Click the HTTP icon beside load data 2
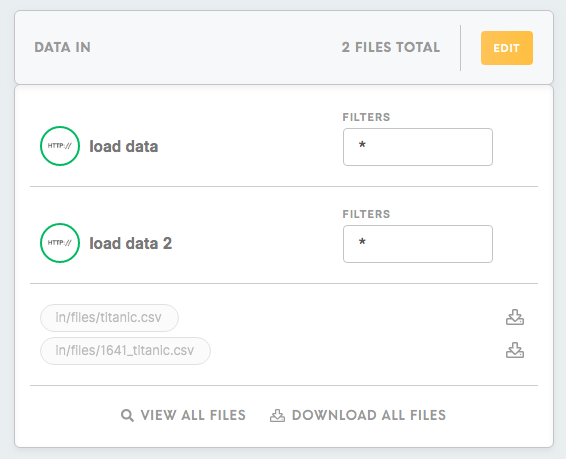Viewport: 566px width, 459px height. (x=60, y=243)
